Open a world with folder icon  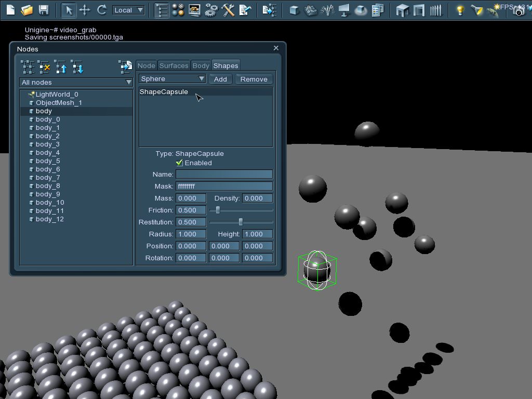tap(27, 10)
